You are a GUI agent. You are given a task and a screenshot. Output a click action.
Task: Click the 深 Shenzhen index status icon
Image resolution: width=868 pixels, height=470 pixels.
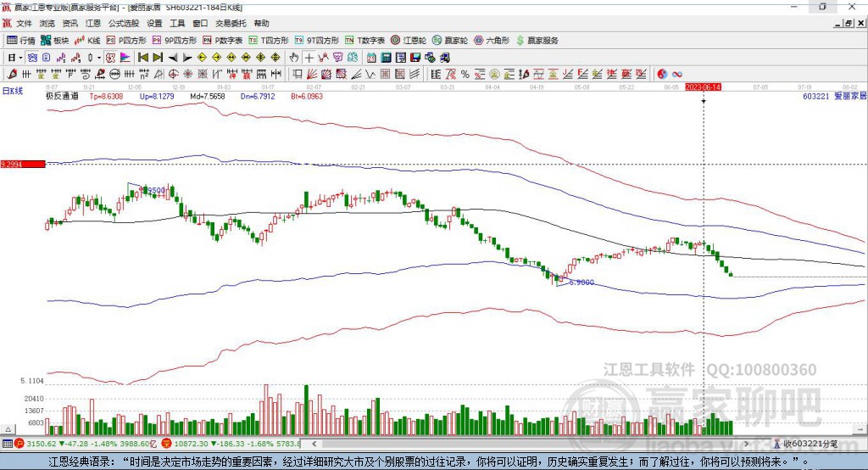[167, 444]
